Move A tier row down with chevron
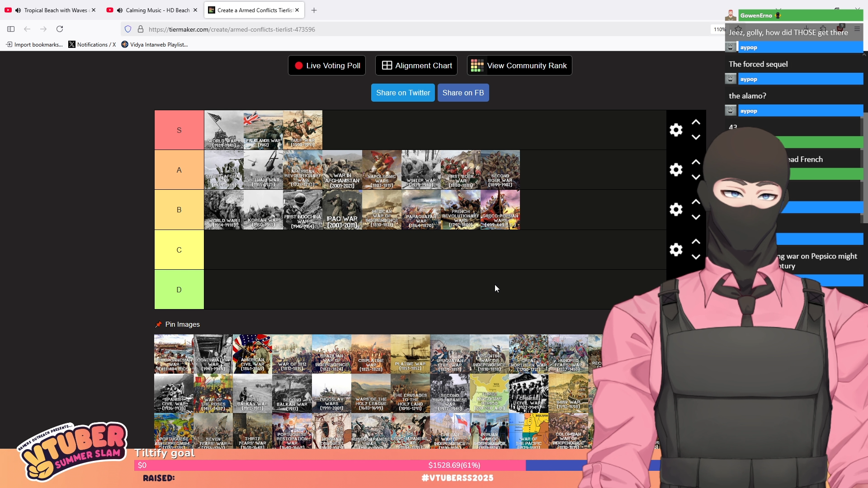Viewport: 868px width, 488px height. pos(696,177)
